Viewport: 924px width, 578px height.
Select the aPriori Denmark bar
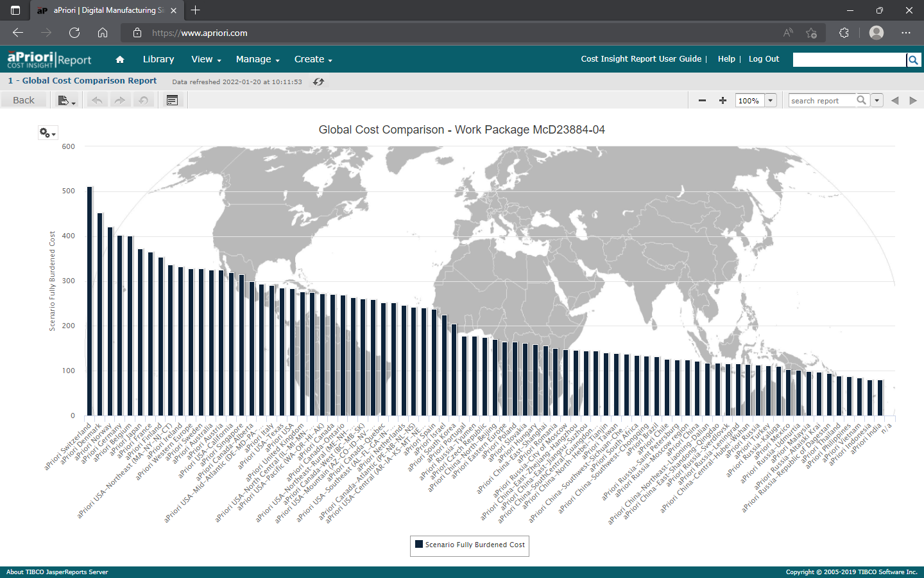[x=100, y=314]
